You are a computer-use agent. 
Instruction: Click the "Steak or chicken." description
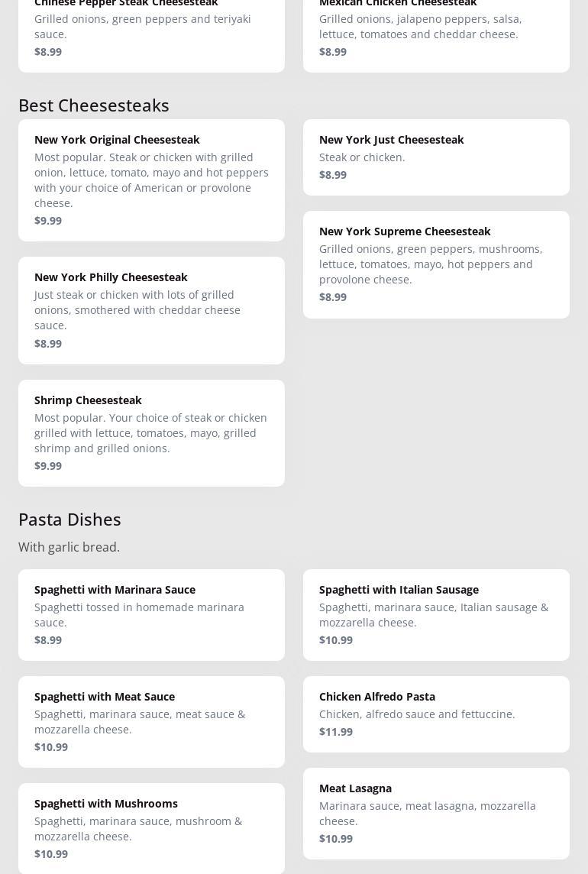coord(362,157)
